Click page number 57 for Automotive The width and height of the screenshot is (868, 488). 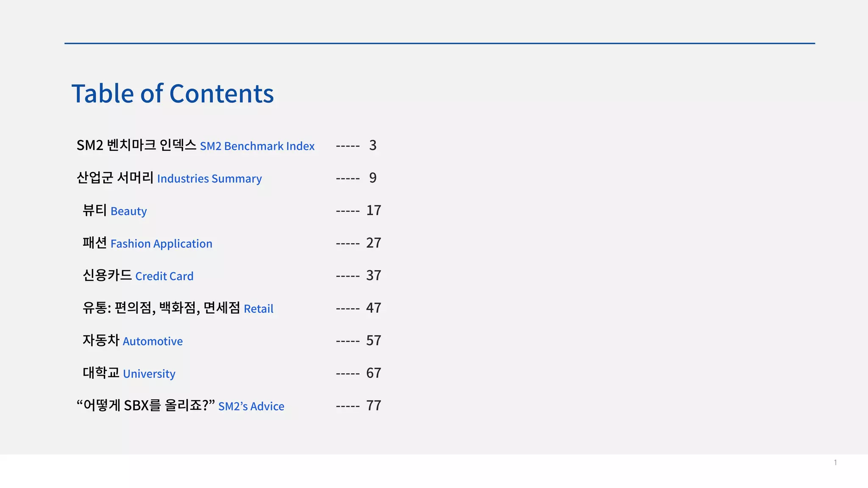coord(373,341)
